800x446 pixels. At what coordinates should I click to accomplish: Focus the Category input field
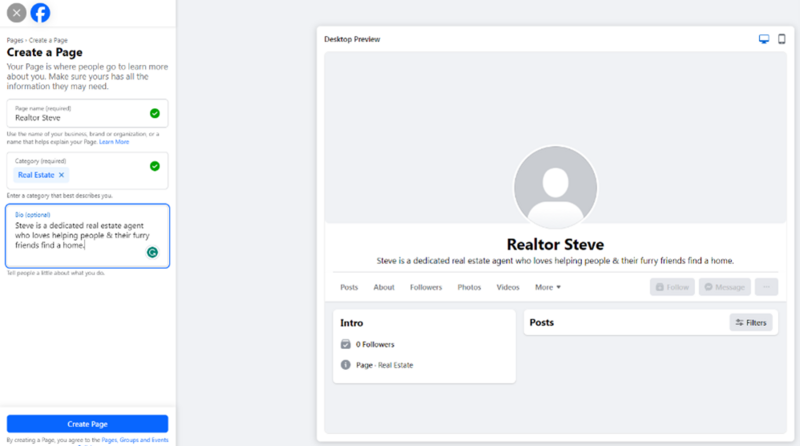(87, 170)
